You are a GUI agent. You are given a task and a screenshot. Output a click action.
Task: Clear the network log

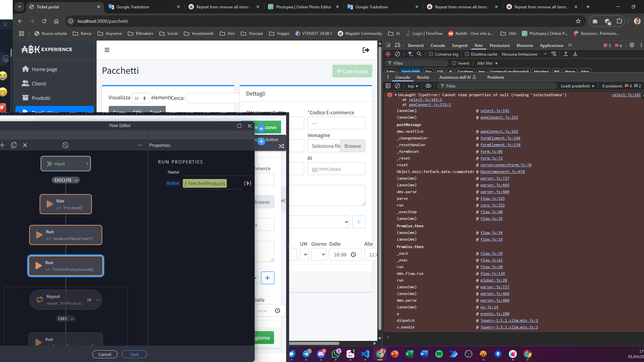(397, 54)
